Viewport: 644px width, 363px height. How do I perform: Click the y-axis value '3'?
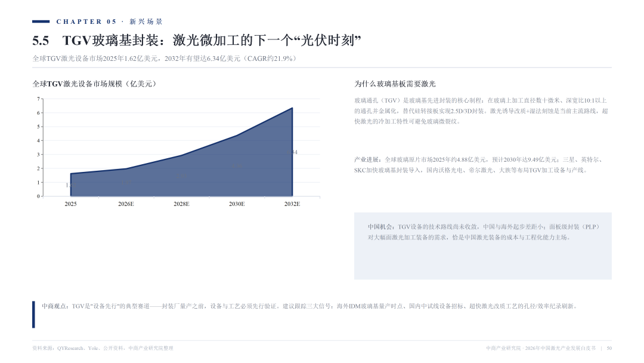(x=38, y=155)
